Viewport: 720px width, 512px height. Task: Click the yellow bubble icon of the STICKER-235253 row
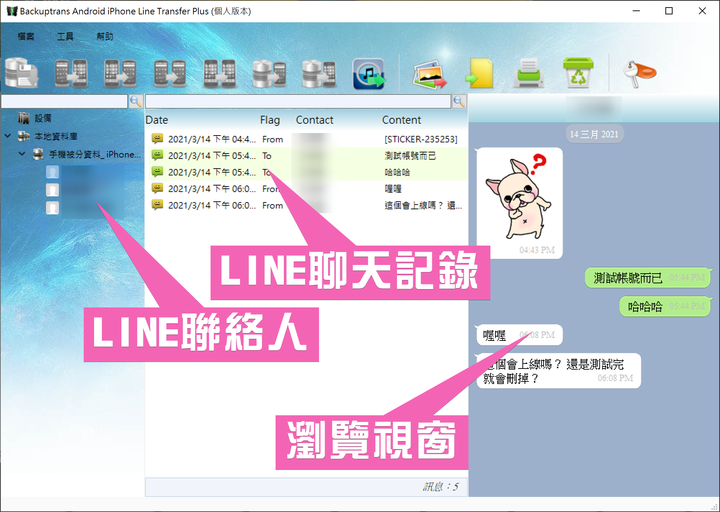[158, 139]
